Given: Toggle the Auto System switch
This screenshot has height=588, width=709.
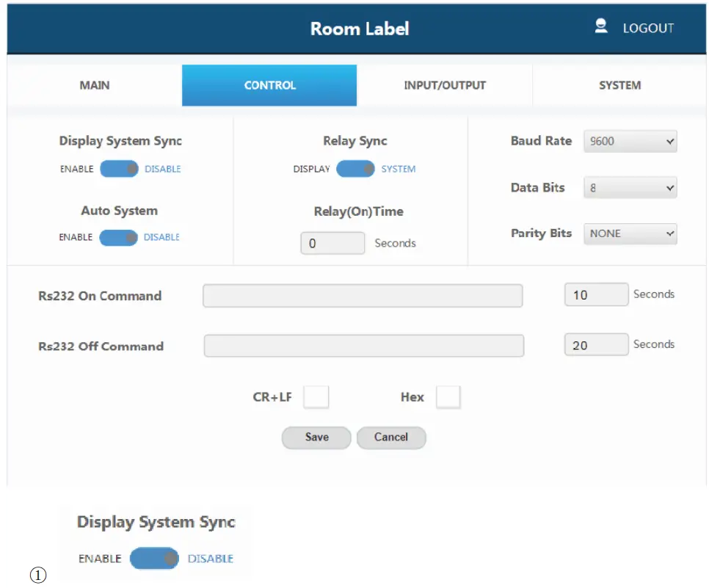Looking at the screenshot, I should [118, 237].
